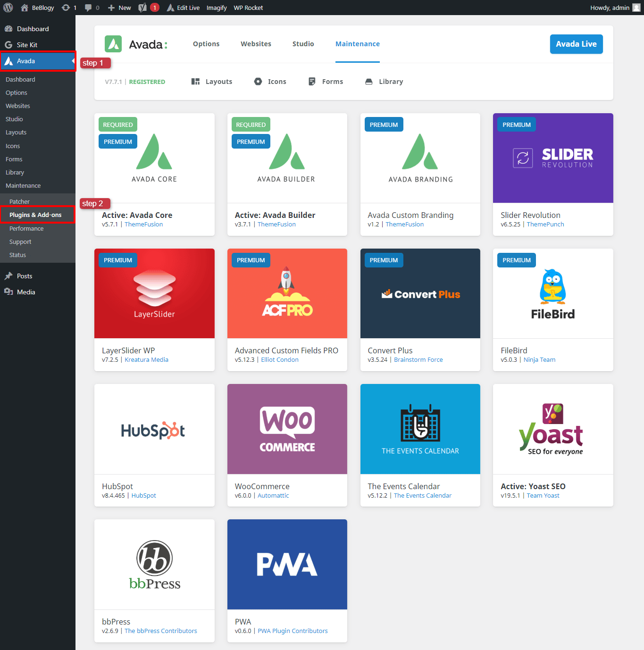Switch to the Studio tab
The height and width of the screenshot is (650, 644).
(x=303, y=44)
